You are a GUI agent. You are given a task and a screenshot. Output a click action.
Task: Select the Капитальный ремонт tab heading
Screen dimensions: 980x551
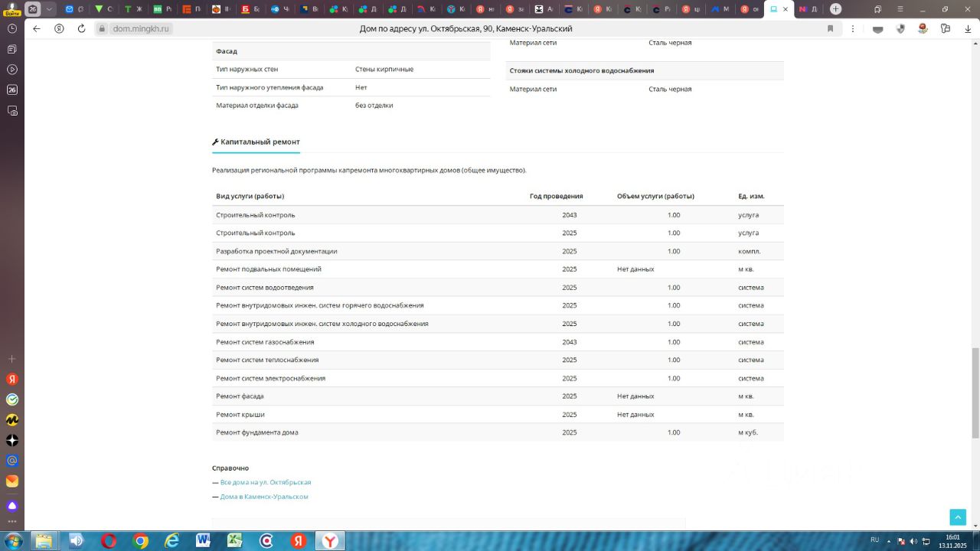click(256, 142)
